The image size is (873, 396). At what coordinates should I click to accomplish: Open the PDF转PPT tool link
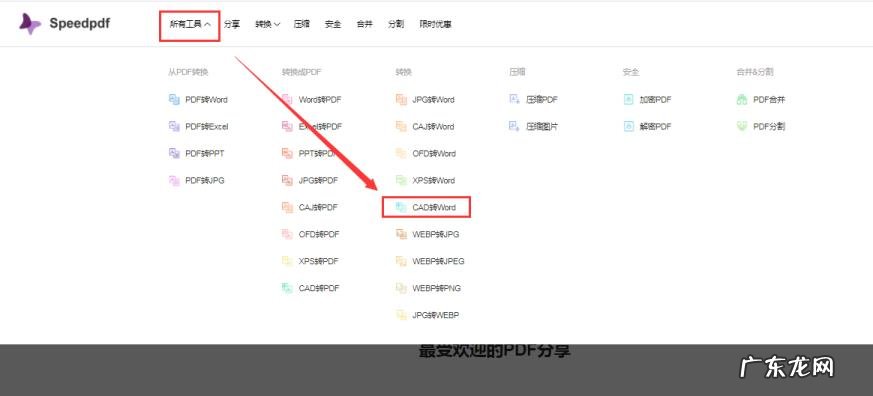click(x=205, y=153)
